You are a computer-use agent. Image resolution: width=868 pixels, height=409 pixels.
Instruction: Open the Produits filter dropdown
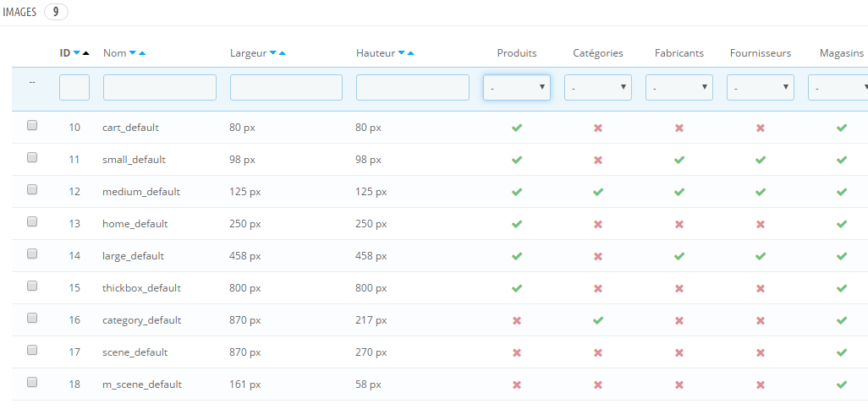coord(516,87)
